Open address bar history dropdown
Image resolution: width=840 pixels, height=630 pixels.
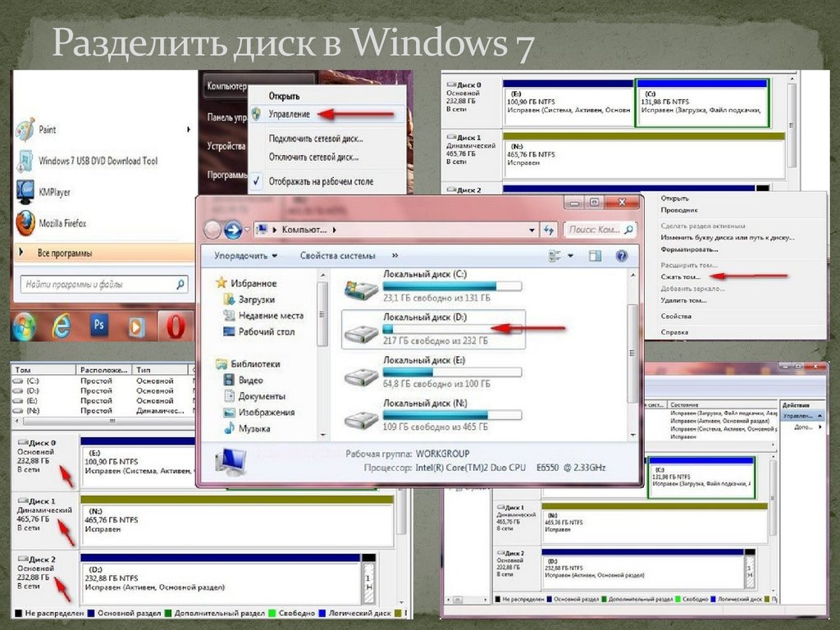pyautogui.click(x=532, y=230)
